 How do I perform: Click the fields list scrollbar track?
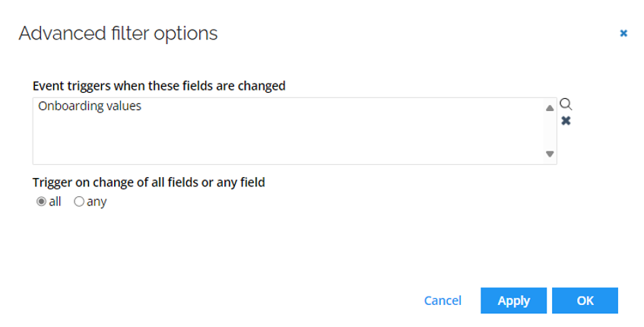click(x=550, y=131)
